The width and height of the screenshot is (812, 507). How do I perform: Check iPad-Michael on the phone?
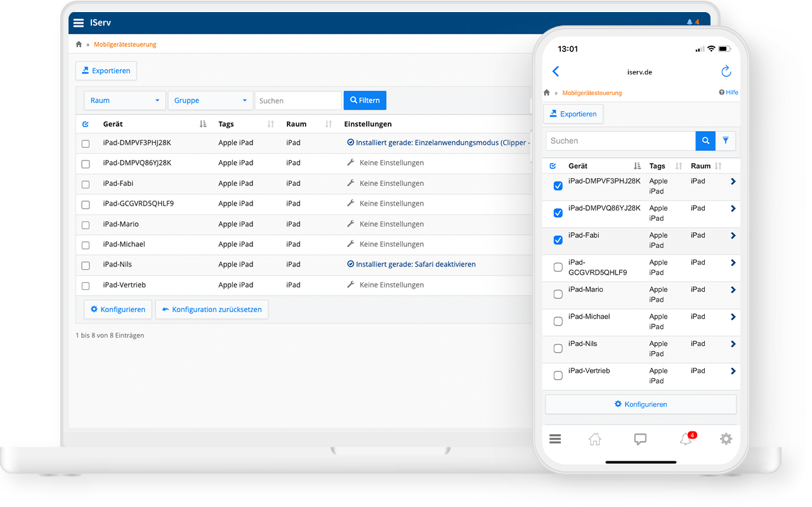tap(558, 321)
